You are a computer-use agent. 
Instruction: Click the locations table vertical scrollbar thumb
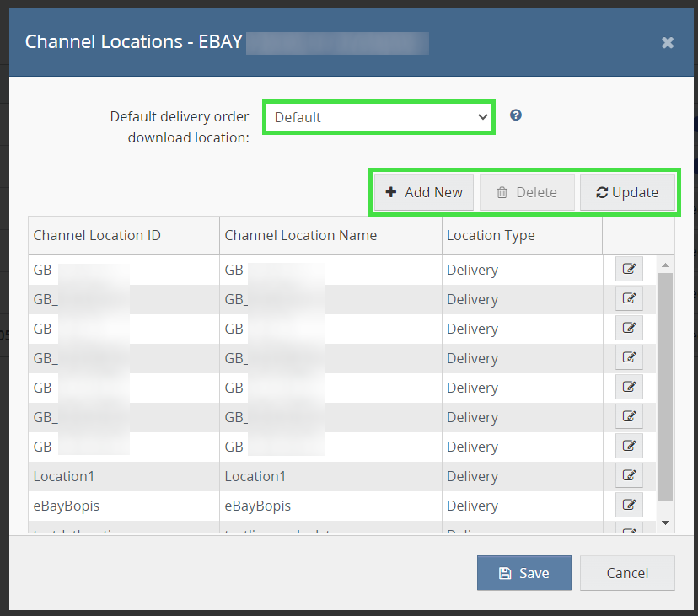pos(665,386)
